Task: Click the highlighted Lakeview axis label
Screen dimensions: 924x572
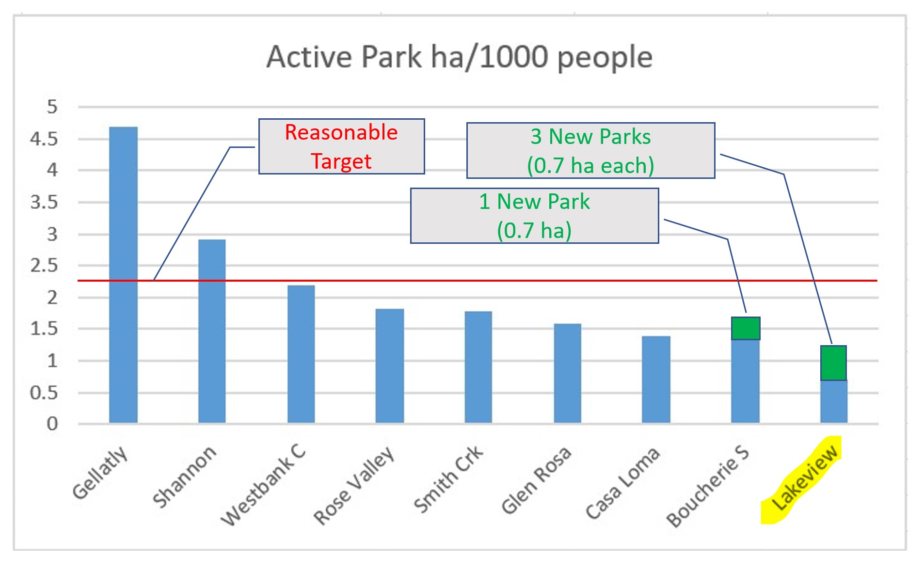Action: point(804,480)
